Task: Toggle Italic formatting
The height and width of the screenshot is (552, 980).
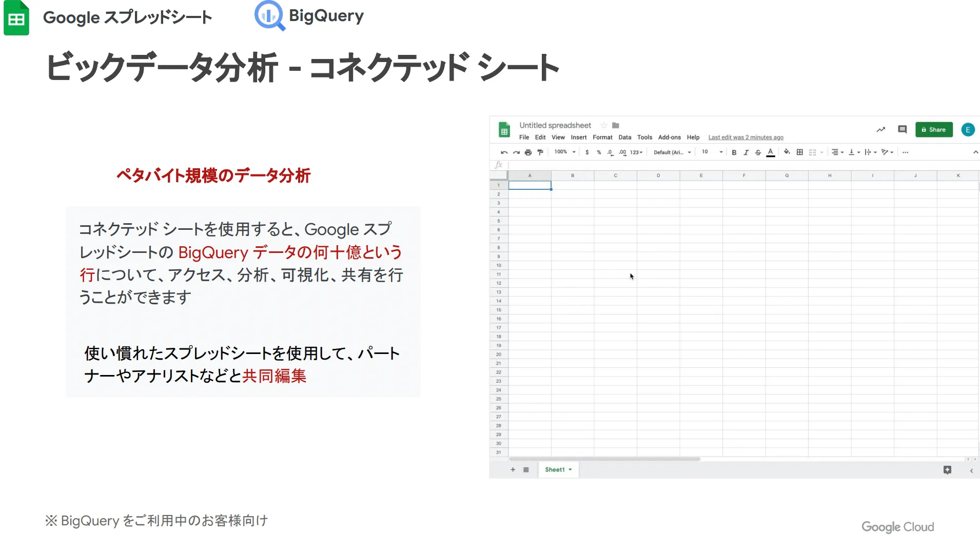Action: click(x=746, y=152)
